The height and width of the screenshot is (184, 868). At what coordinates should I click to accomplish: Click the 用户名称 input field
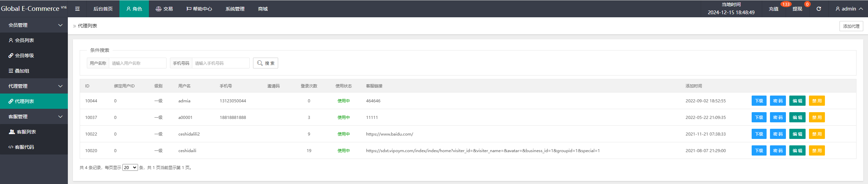click(x=137, y=63)
